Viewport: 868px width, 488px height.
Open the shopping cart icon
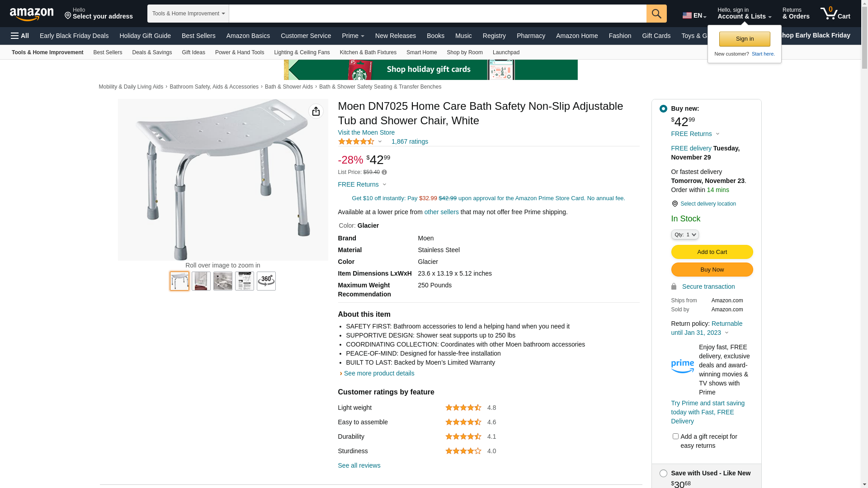tap(835, 14)
